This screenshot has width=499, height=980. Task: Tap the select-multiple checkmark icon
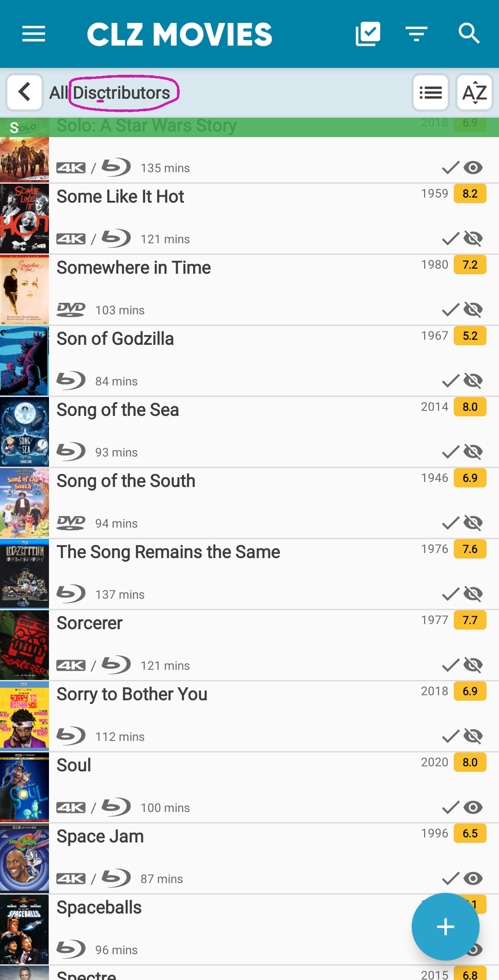[x=368, y=34]
